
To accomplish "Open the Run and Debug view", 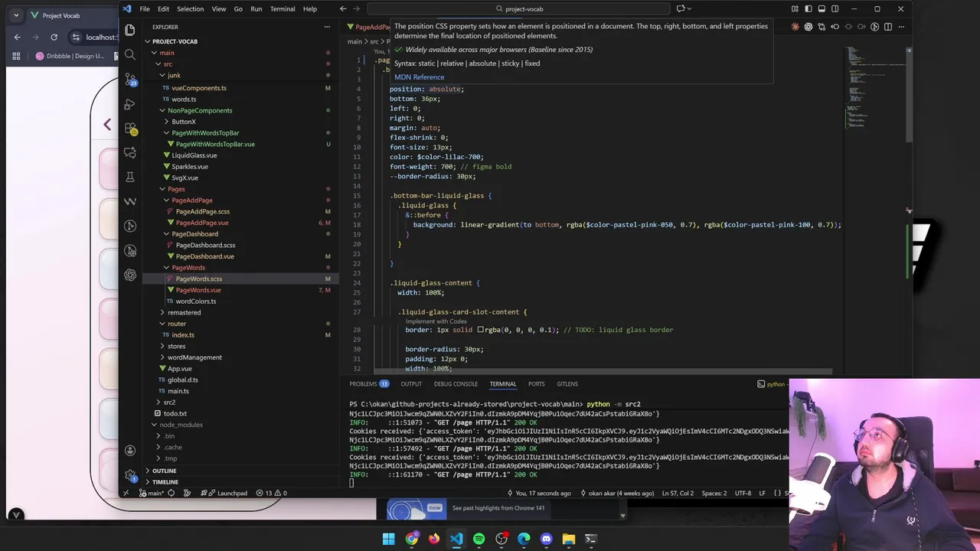I will click(x=130, y=103).
